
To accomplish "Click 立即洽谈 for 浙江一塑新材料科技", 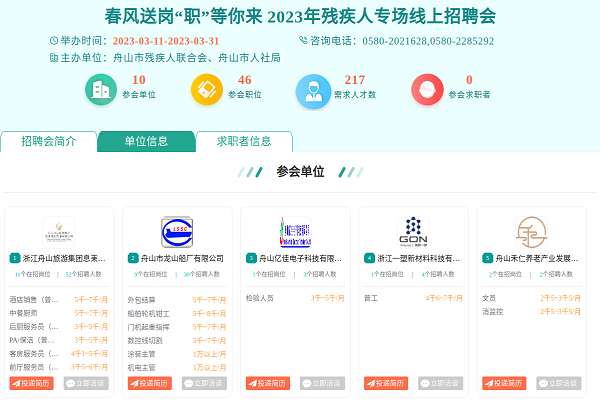I will (x=441, y=383).
